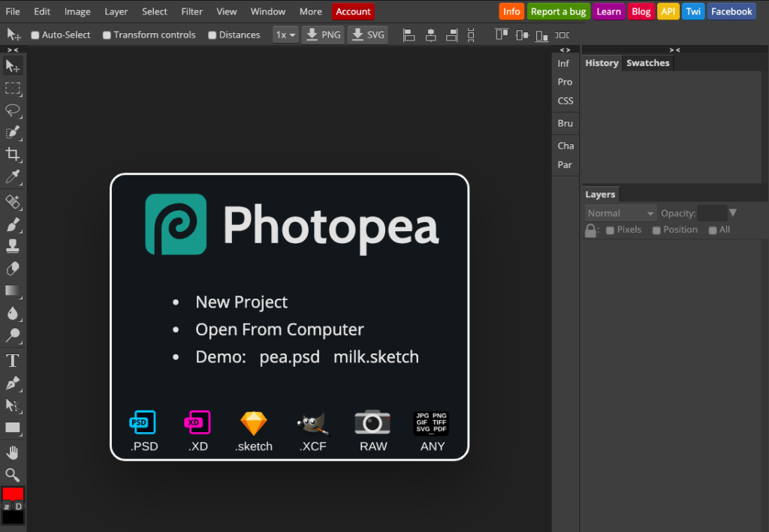The width and height of the screenshot is (769, 532).
Task: Open the File menu
Action: point(13,11)
